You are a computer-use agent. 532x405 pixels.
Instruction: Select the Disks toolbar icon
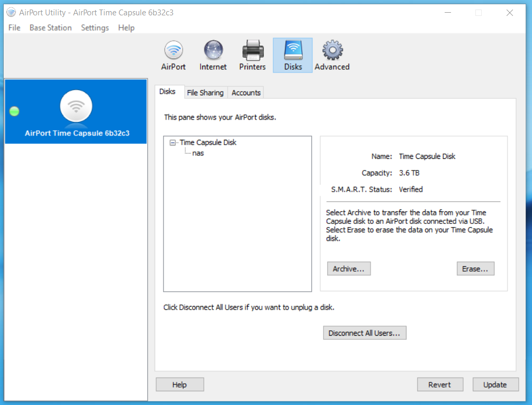(292, 55)
